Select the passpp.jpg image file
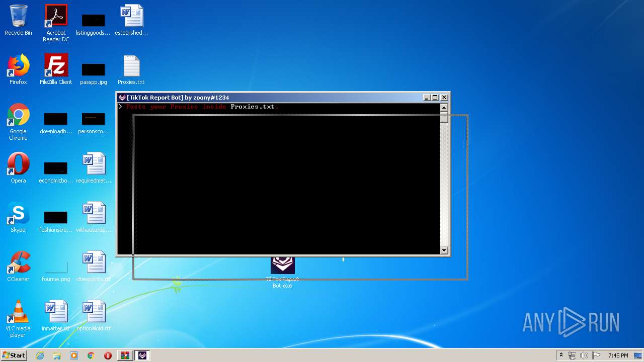The width and height of the screenshot is (644, 362). coord(93,72)
